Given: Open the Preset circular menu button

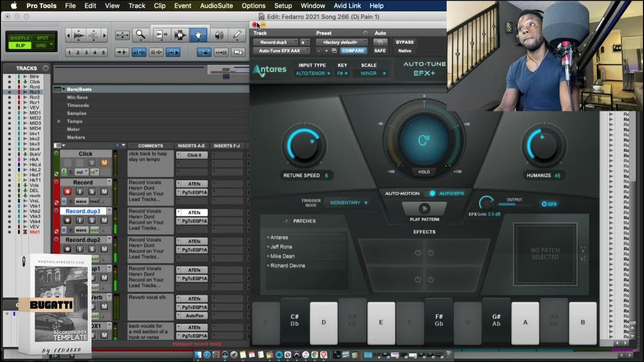Looking at the screenshot, I should point(365,33).
